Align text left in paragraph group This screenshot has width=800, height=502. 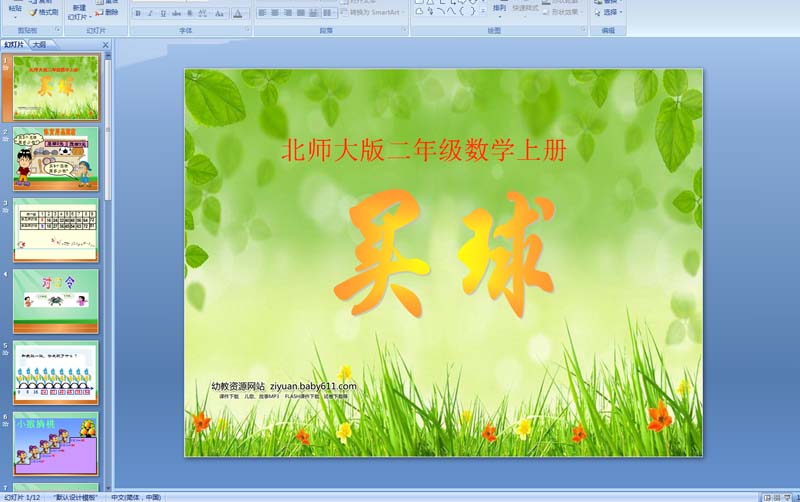(x=262, y=13)
